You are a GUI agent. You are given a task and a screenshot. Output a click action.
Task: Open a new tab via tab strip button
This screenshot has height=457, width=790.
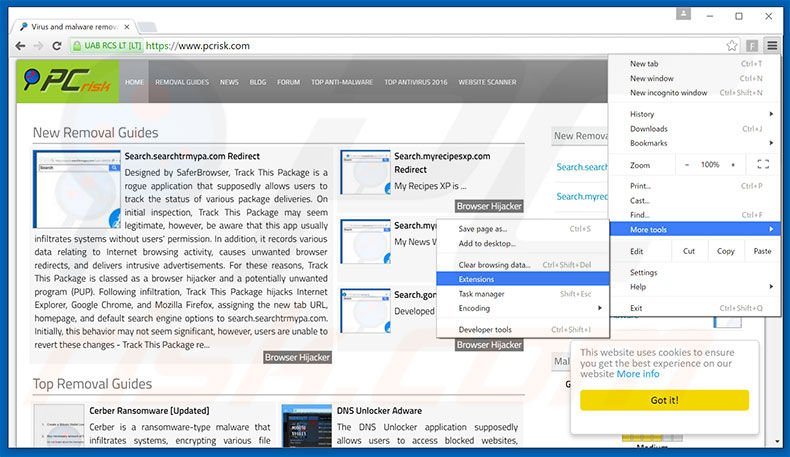[147, 27]
